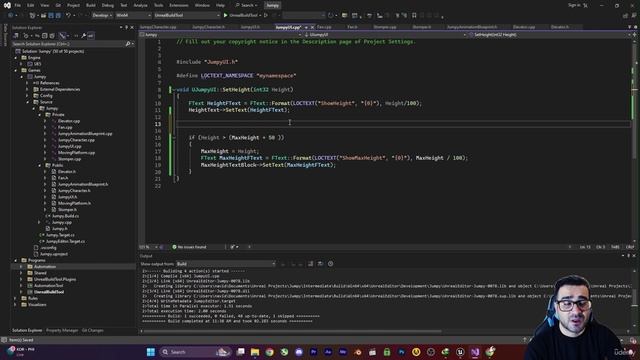Select UnrealBuildTool project in Solution Explorer
The image size is (640, 360).
(49, 292)
